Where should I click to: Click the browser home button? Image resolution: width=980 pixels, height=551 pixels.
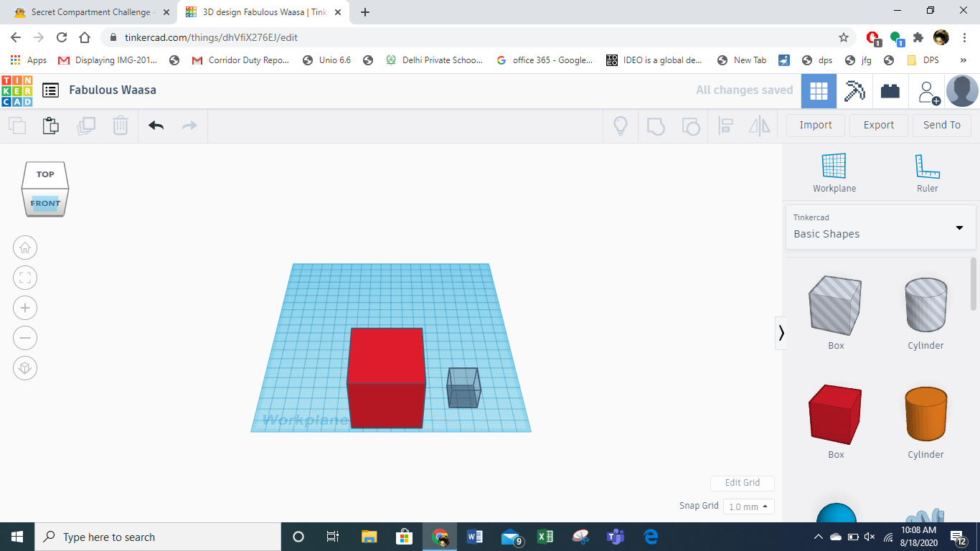tap(85, 37)
